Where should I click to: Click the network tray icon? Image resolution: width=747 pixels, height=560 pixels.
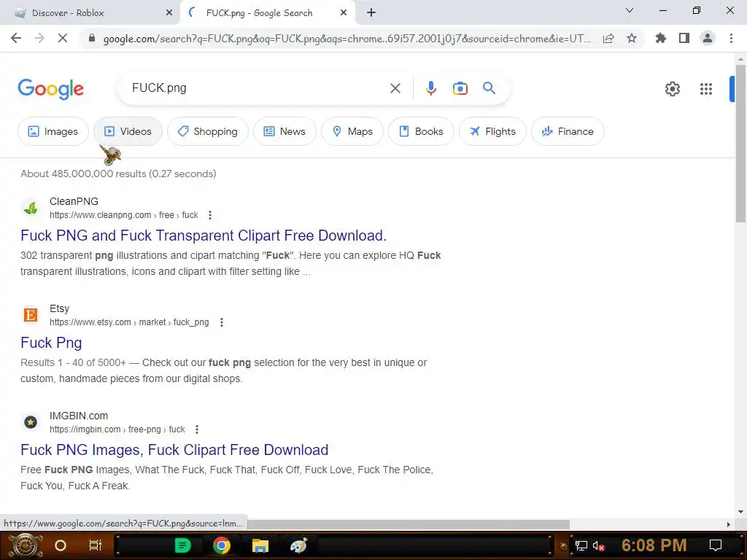pyautogui.click(x=581, y=545)
